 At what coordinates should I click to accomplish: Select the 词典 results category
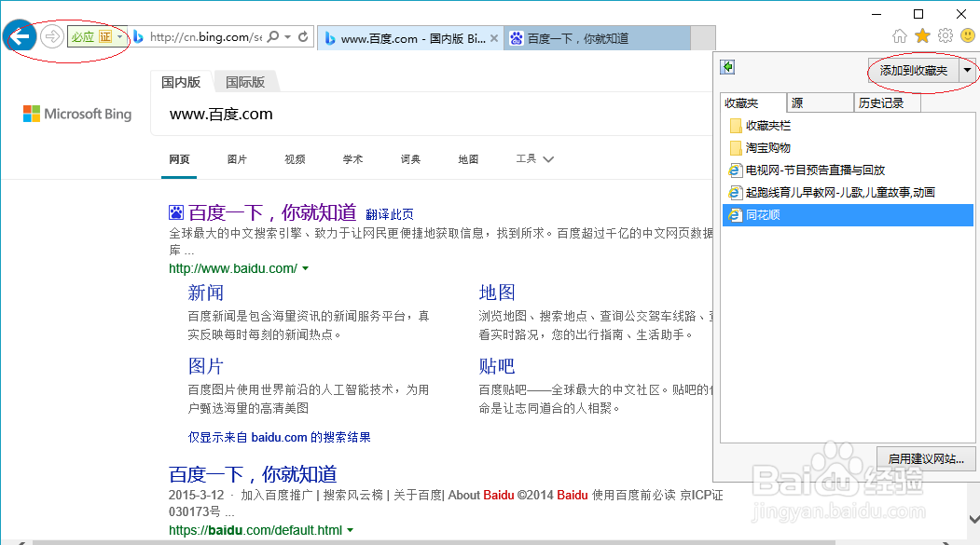pos(410,159)
